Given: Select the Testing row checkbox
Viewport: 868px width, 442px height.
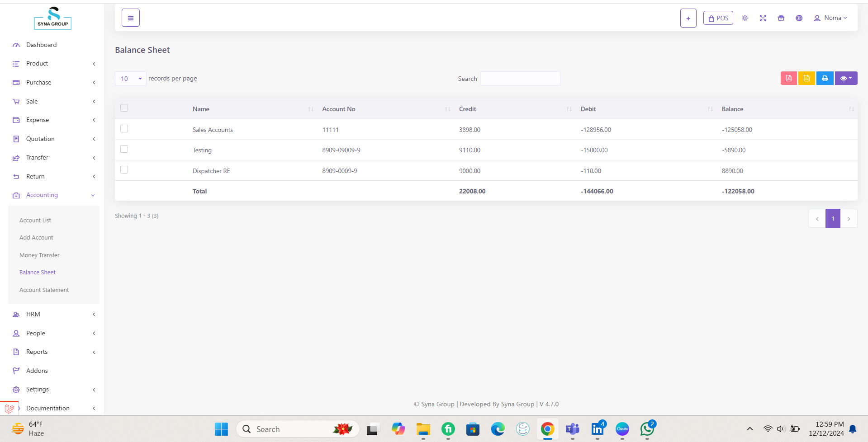Looking at the screenshot, I should (x=124, y=149).
